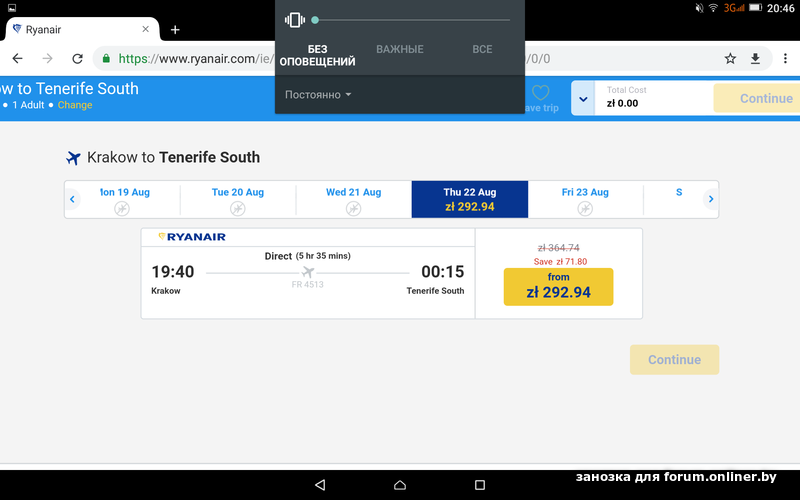Adjust the volume slider handle
This screenshot has width=800, height=500.
tap(315, 20)
